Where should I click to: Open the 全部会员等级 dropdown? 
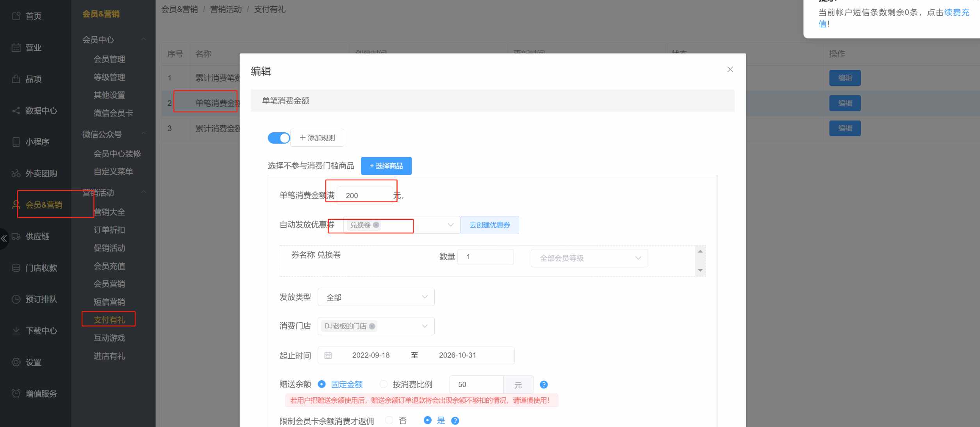point(589,258)
